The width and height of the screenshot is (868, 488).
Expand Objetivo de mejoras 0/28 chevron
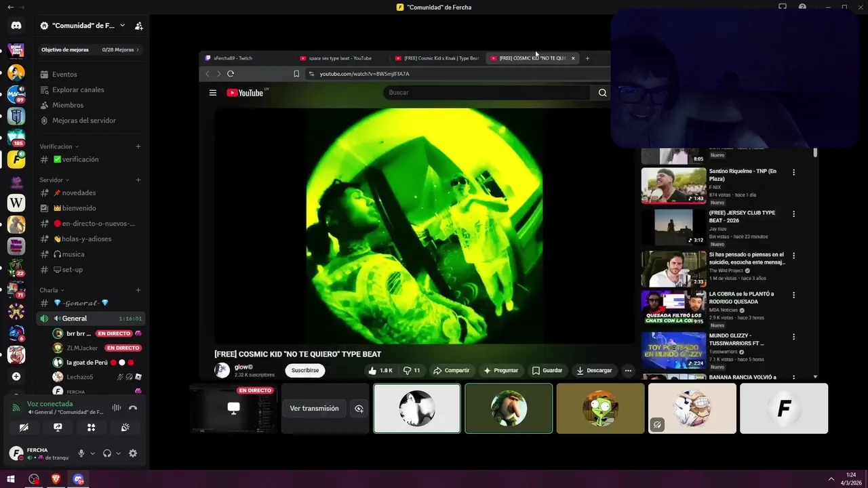(x=138, y=49)
